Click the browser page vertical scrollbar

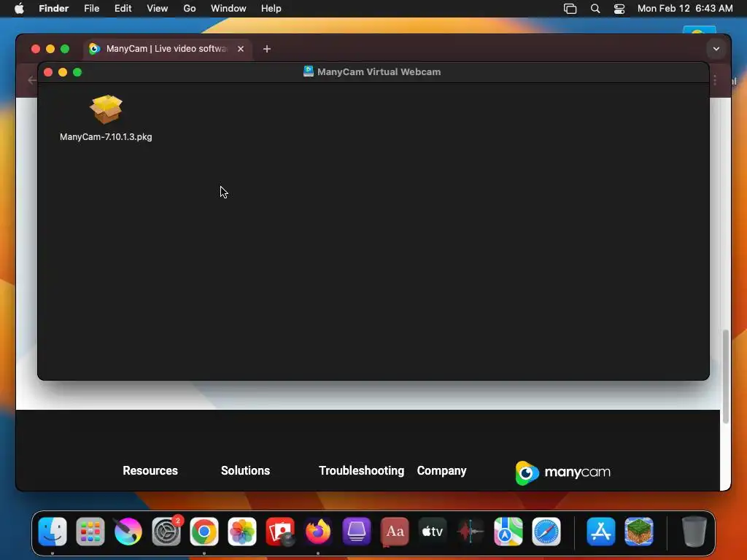[x=726, y=376]
